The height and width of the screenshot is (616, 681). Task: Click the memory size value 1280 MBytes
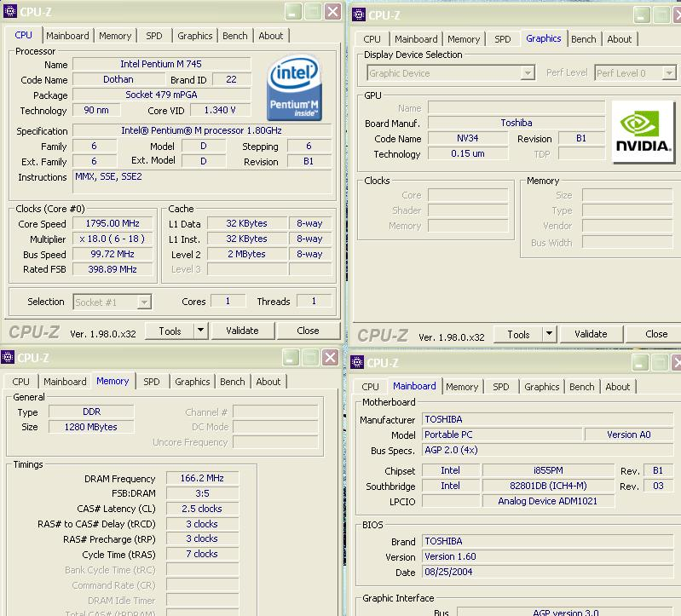[90, 427]
